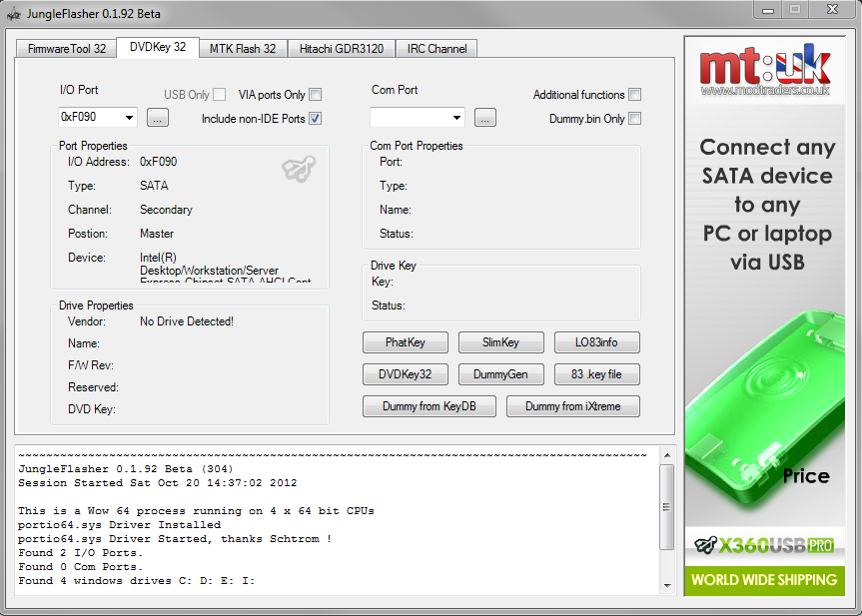Click the log scrollbar up arrow
Viewport: 862px width, 616px height.
coord(667,455)
